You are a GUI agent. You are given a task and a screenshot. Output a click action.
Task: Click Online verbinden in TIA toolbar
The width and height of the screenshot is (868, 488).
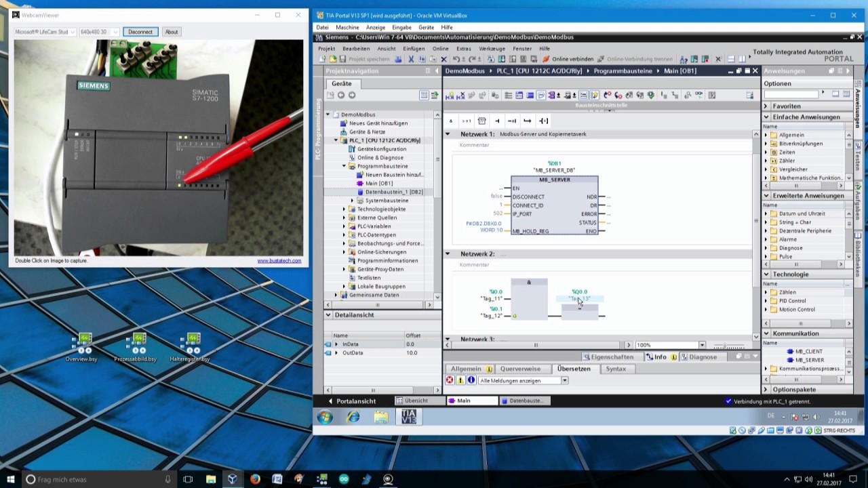pos(568,59)
